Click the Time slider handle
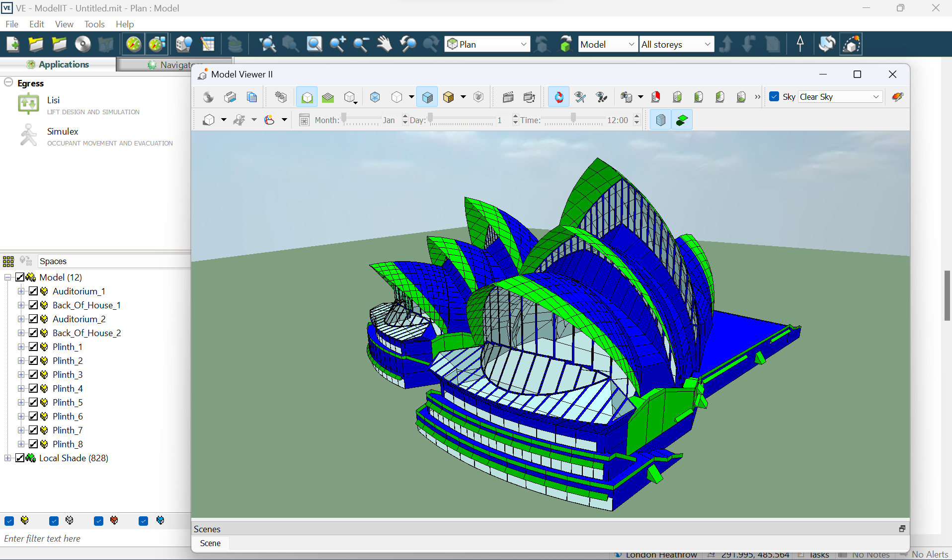Screen dimensions: 952x560 pos(573,118)
